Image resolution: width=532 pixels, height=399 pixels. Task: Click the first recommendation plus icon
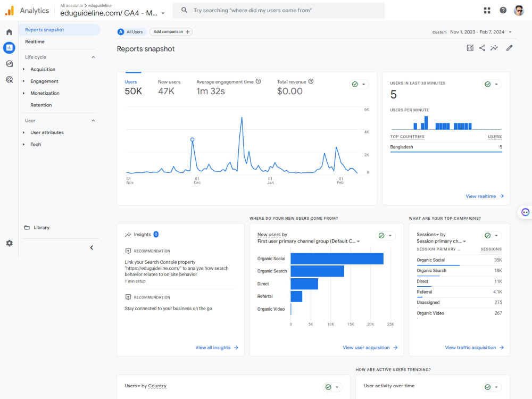(x=128, y=251)
